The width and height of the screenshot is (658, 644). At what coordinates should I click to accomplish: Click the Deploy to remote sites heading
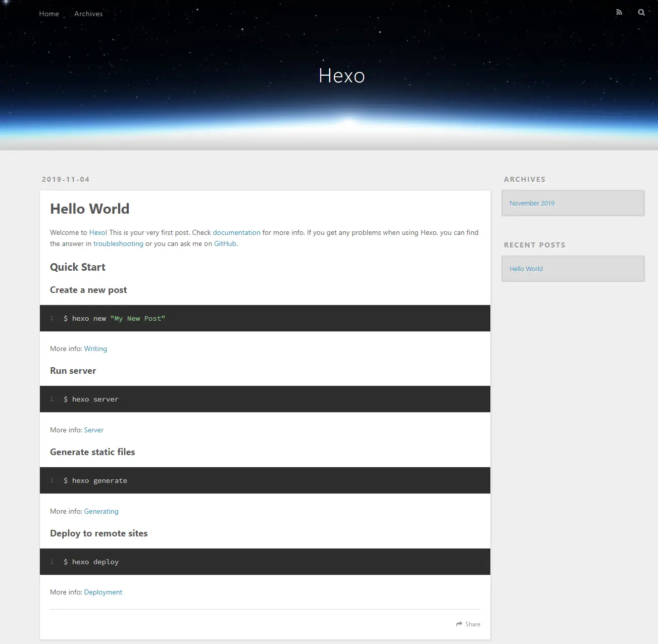(x=98, y=533)
